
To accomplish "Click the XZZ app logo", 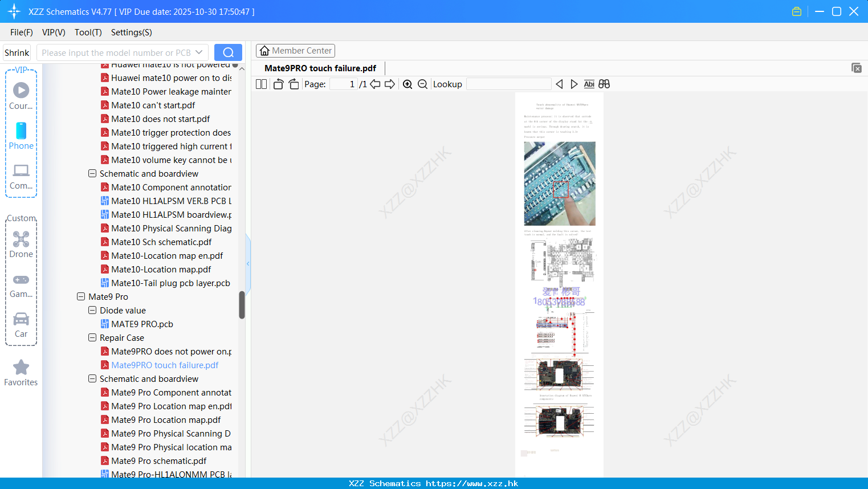I will (x=14, y=11).
